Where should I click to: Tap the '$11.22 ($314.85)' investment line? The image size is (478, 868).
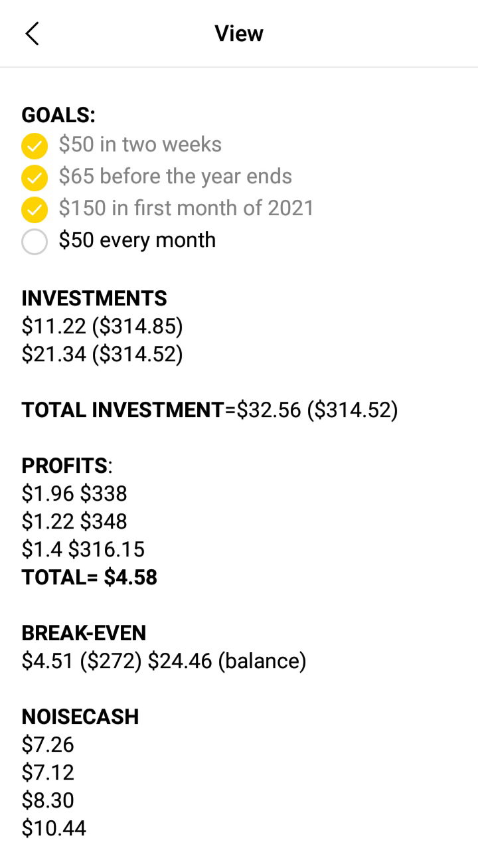click(x=102, y=326)
